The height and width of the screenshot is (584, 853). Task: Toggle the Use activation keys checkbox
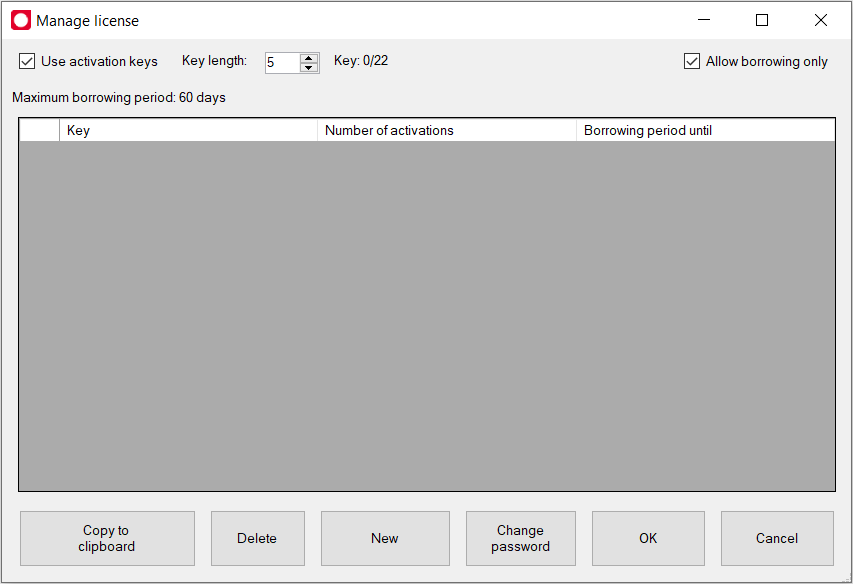coord(28,62)
